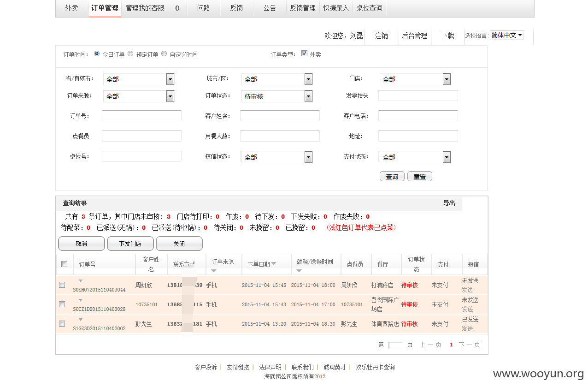This screenshot has width=588, height=387.
Task: Open the 诚聘英才 footer link
Action: click(x=335, y=367)
